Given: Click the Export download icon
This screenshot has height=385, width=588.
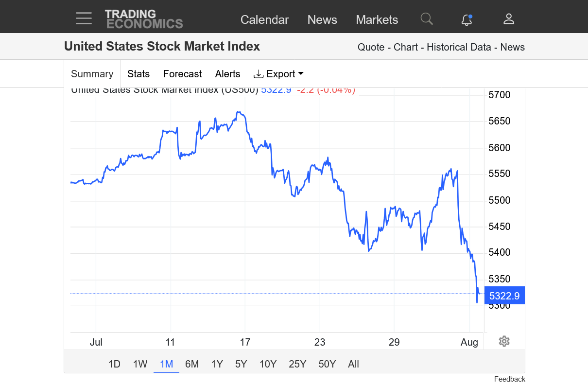Looking at the screenshot, I should click(259, 74).
